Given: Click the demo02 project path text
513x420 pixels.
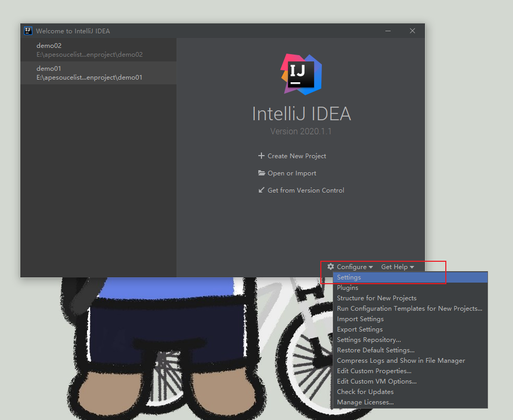Looking at the screenshot, I should click(x=89, y=55).
